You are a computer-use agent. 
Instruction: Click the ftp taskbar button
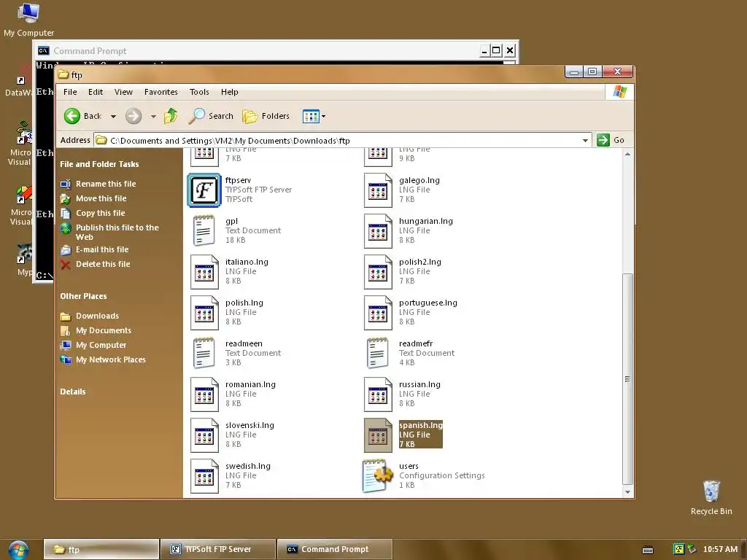click(x=101, y=550)
